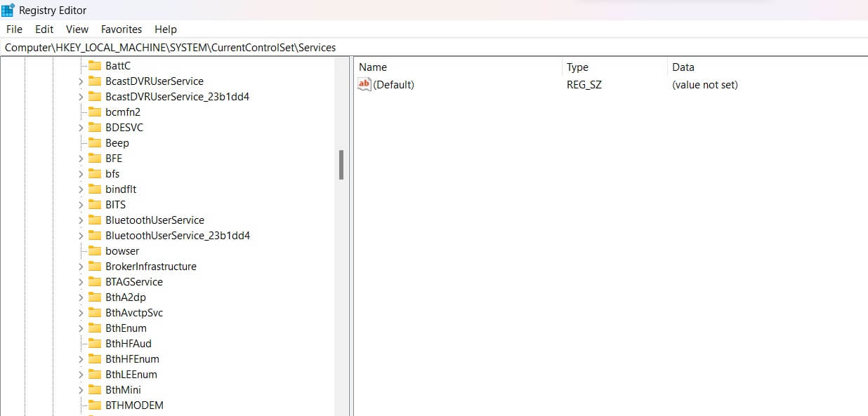Click the Beep key folder icon

click(x=96, y=142)
